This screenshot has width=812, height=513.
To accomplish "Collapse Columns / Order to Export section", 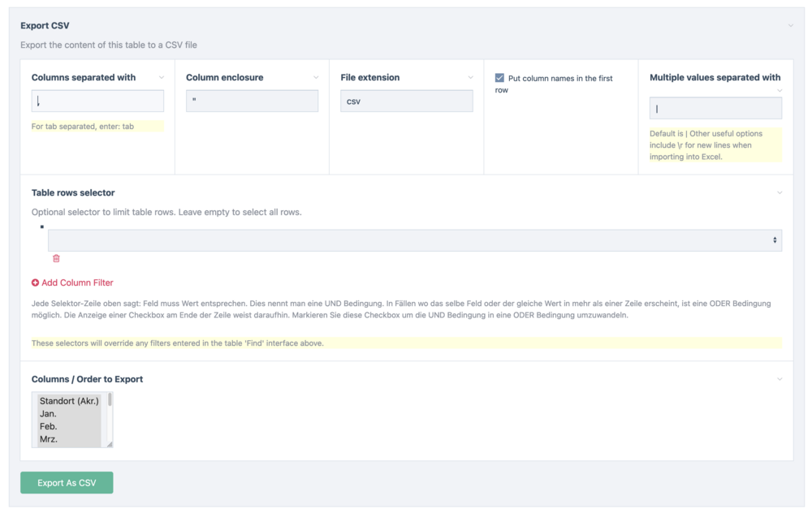I will click(780, 379).
